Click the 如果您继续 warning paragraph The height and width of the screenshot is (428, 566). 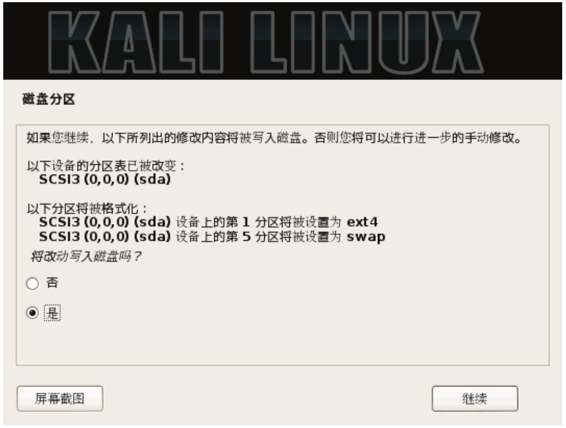274,138
